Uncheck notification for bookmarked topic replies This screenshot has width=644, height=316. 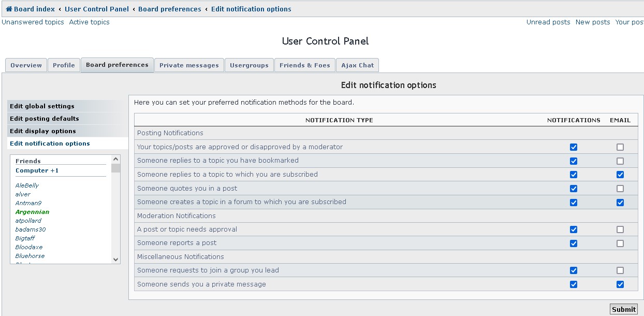tap(574, 161)
